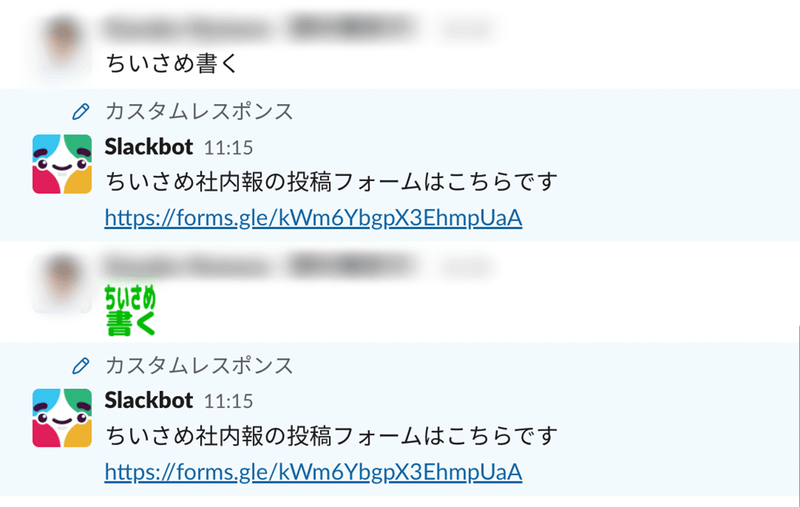Open the forms.gle link in the first Slackbot reply
Viewport: 800px width, 507px height.
[313, 217]
